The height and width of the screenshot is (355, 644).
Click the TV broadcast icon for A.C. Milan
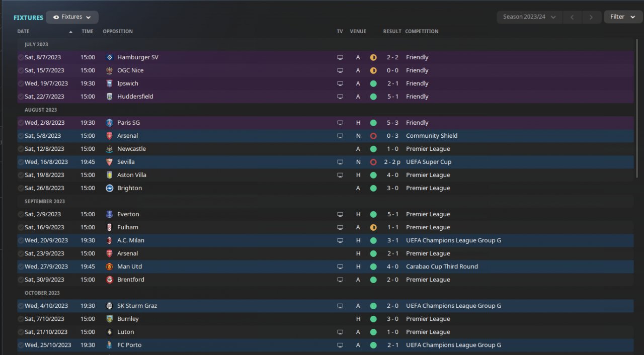340,240
